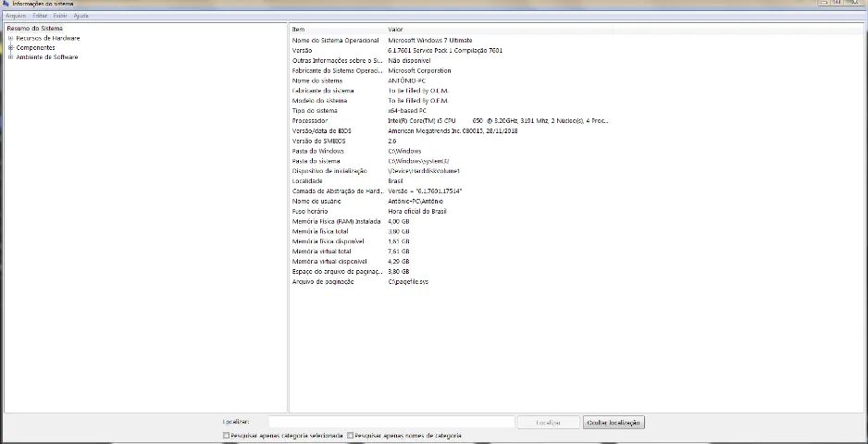868x444 pixels.
Task: Select Espaço do arquivo de paginaç.. row
Action: 452,272
